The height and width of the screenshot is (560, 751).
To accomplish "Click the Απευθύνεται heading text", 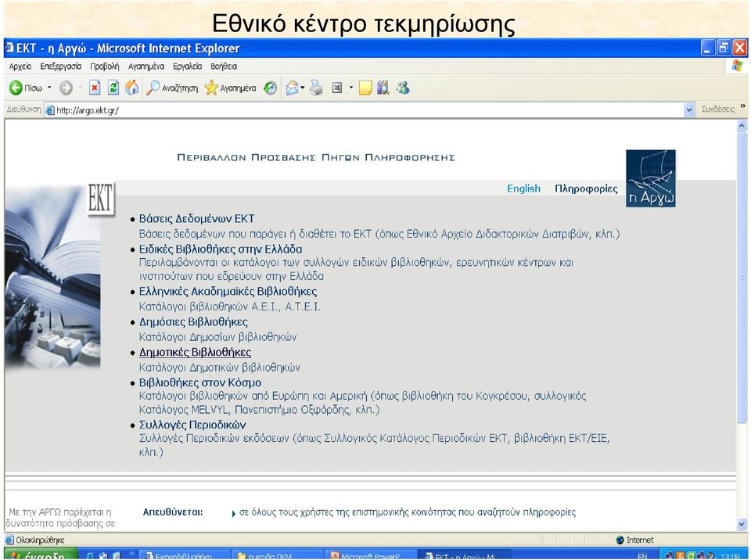I will tap(173, 512).
